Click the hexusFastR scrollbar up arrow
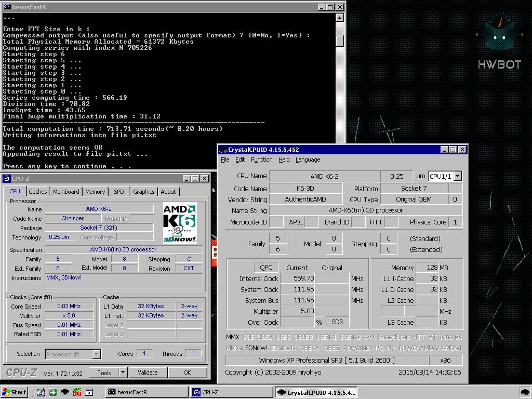The height and width of the screenshot is (399, 532). [340, 18]
